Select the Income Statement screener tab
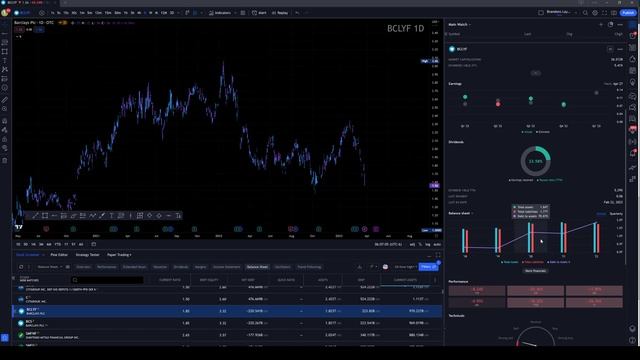Viewport: 640px width, 360px height. tap(227, 267)
